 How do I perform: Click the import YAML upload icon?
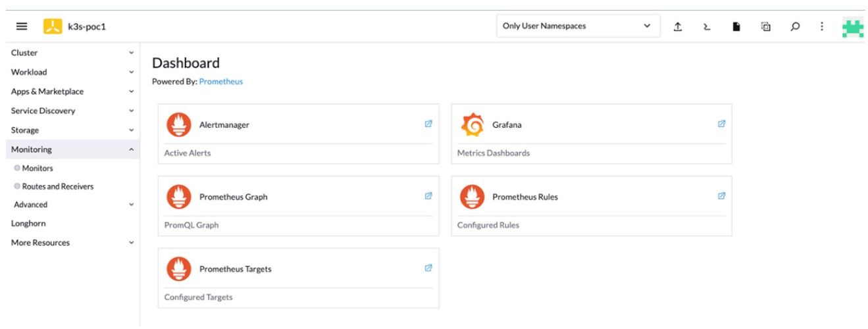click(677, 26)
